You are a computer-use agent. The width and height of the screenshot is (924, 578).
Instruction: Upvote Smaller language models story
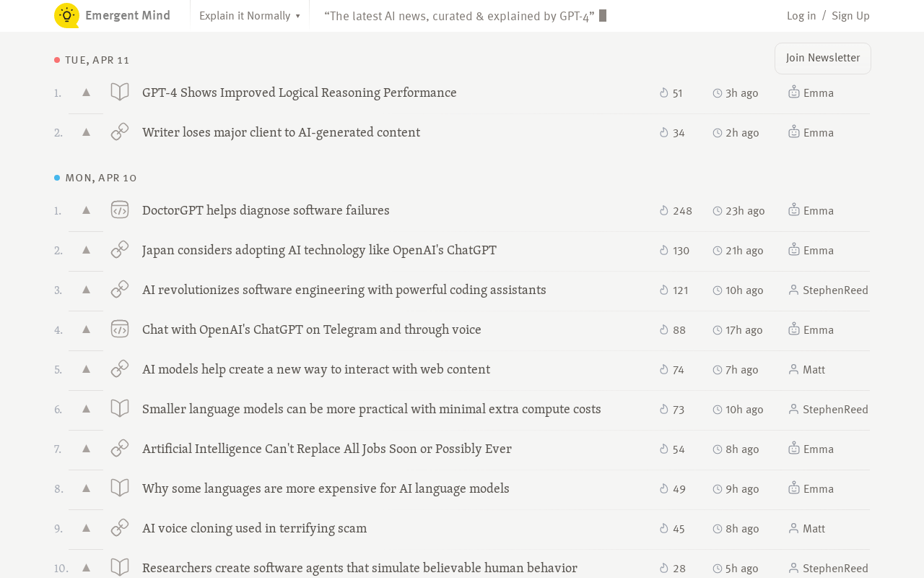point(86,409)
